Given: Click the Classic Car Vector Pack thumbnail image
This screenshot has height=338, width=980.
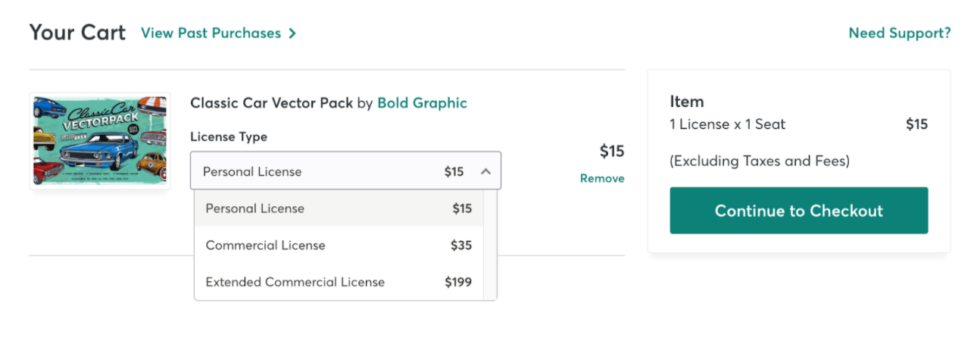Looking at the screenshot, I should 99,141.
